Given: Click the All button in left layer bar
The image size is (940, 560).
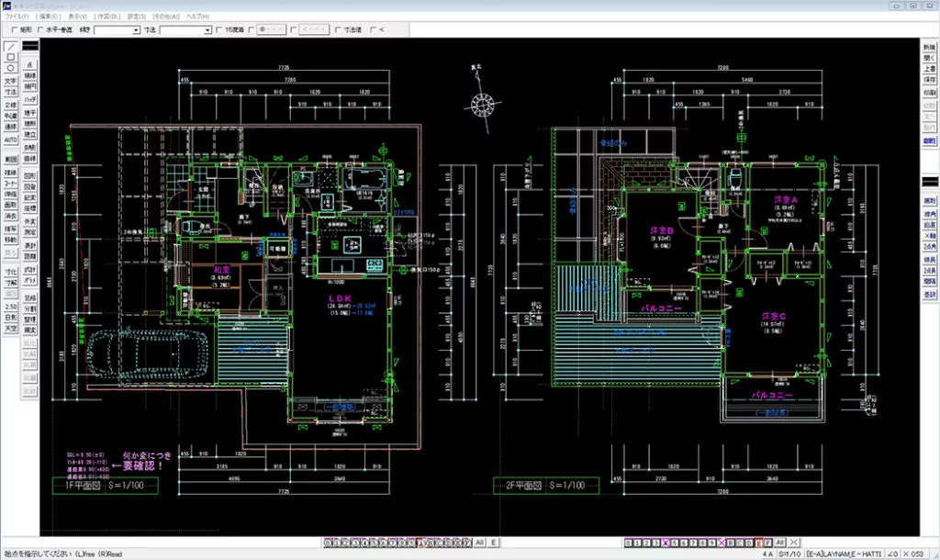Looking at the screenshot, I should [x=479, y=543].
